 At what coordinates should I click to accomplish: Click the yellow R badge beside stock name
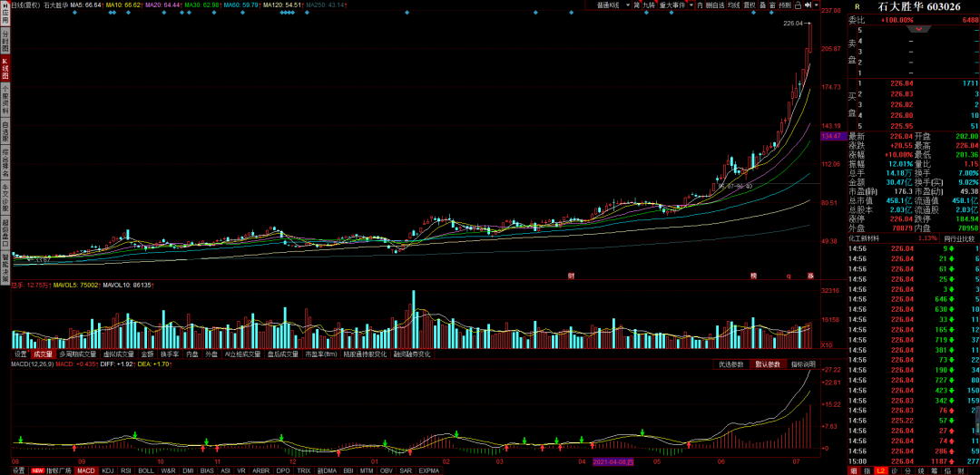pyautogui.click(x=857, y=6)
